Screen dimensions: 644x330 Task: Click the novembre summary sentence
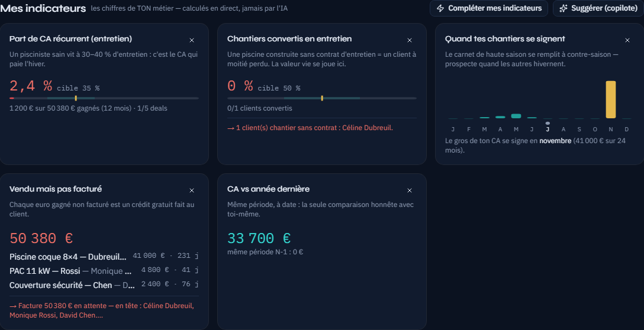(535, 145)
